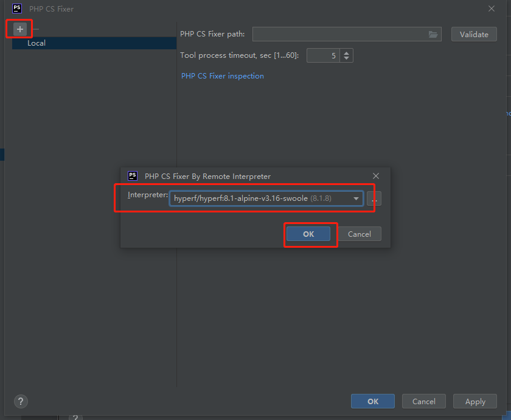This screenshot has height=420, width=511.
Task: Confirm Remote Interpreter dialog with OK
Action: [308, 234]
